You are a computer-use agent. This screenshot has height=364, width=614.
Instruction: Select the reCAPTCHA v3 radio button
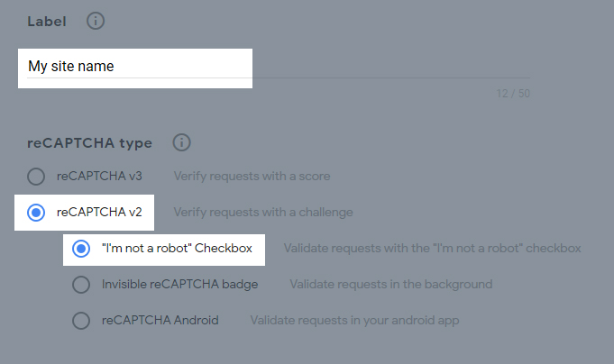click(x=36, y=177)
